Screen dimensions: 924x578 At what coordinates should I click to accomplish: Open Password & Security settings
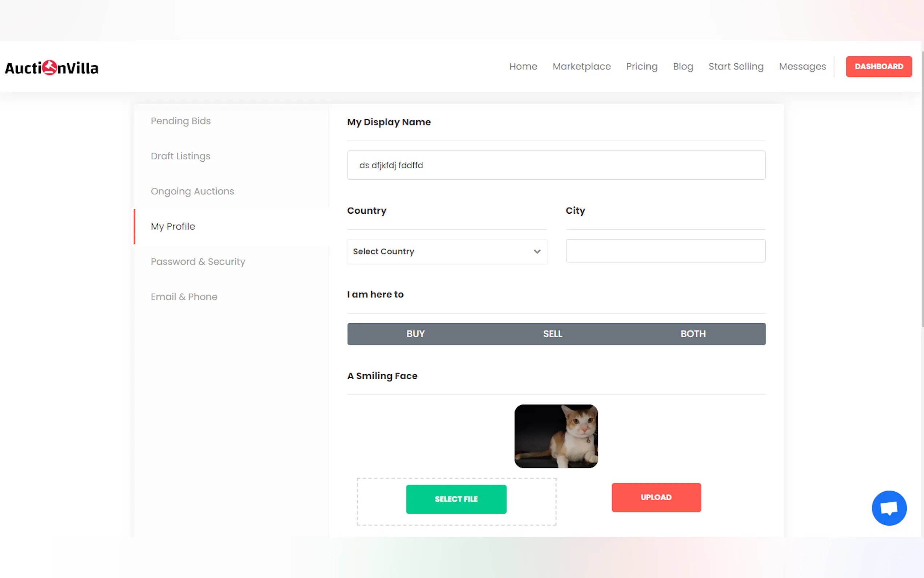tap(198, 261)
